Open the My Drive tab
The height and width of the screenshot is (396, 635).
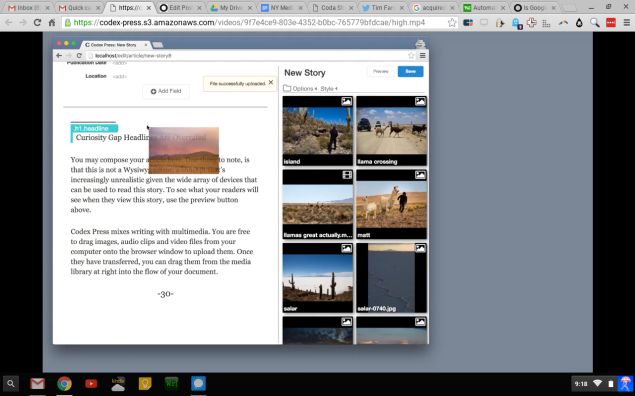click(231, 8)
